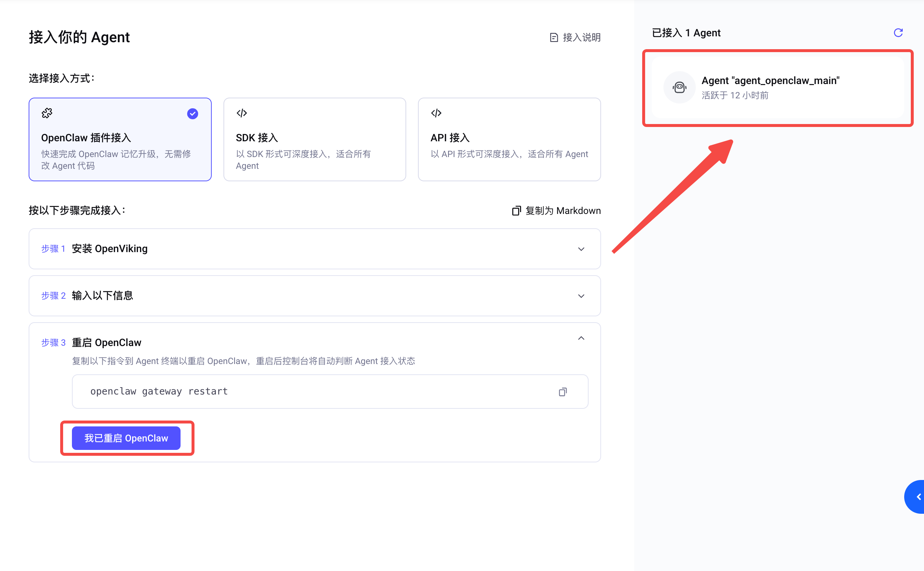
Task: Click the 步骤 1 label
Action: click(x=53, y=249)
